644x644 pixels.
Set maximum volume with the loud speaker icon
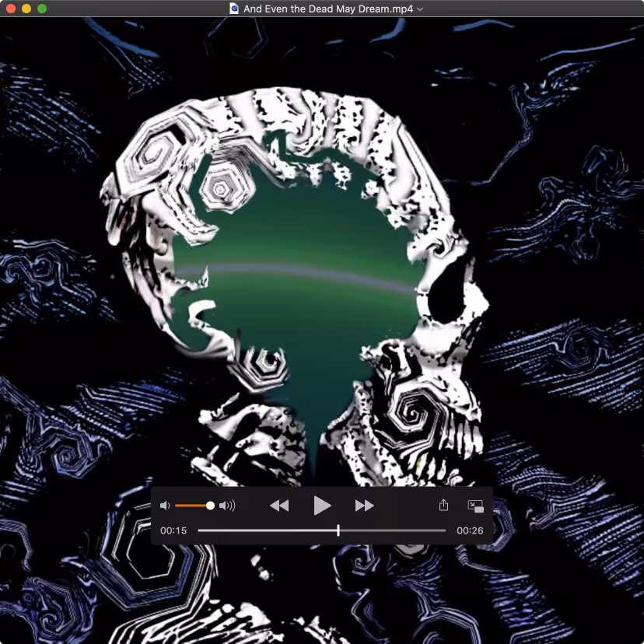227,506
